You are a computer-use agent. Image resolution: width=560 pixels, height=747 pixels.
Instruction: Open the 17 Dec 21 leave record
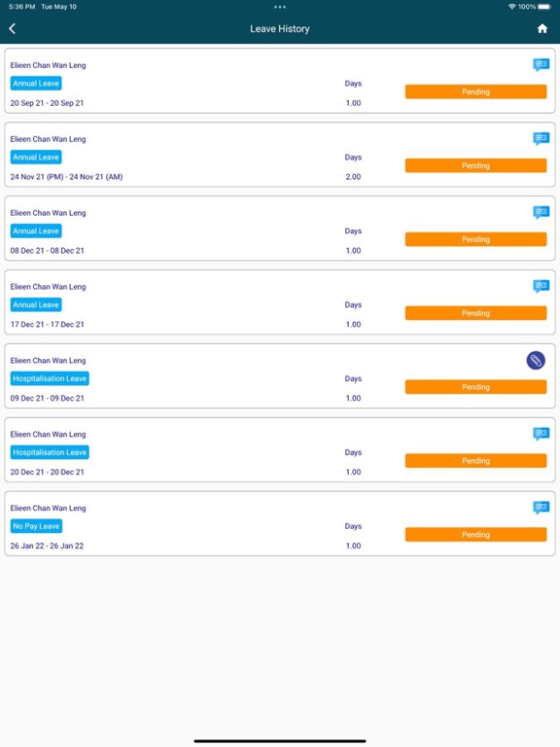[x=280, y=302]
